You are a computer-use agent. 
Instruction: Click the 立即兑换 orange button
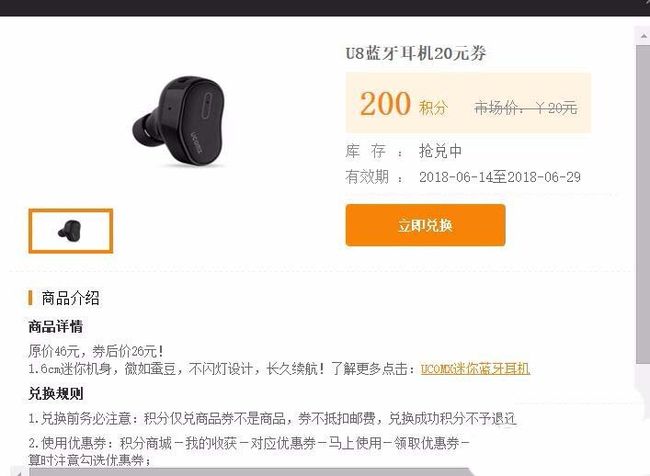(x=425, y=225)
